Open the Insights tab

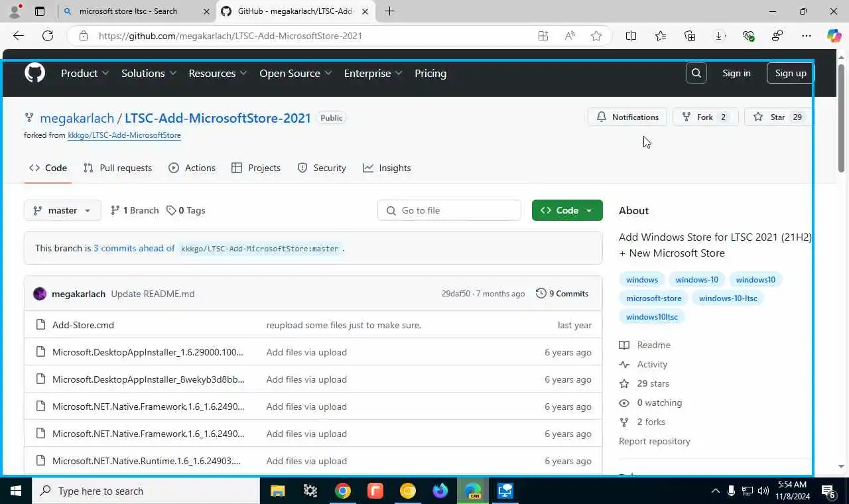point(387,168)
